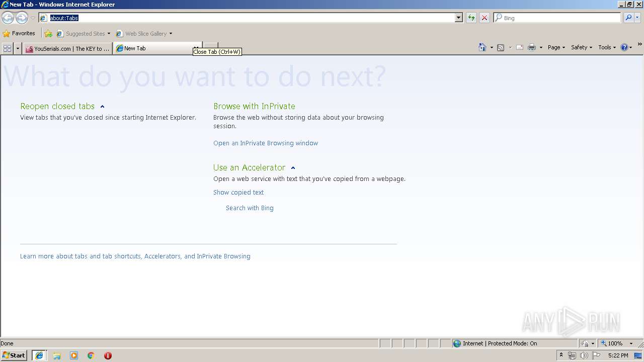The image size is (644, 362).
Task: Open Learn more about tabs and shortcuts link
Action: click(135, 256)
